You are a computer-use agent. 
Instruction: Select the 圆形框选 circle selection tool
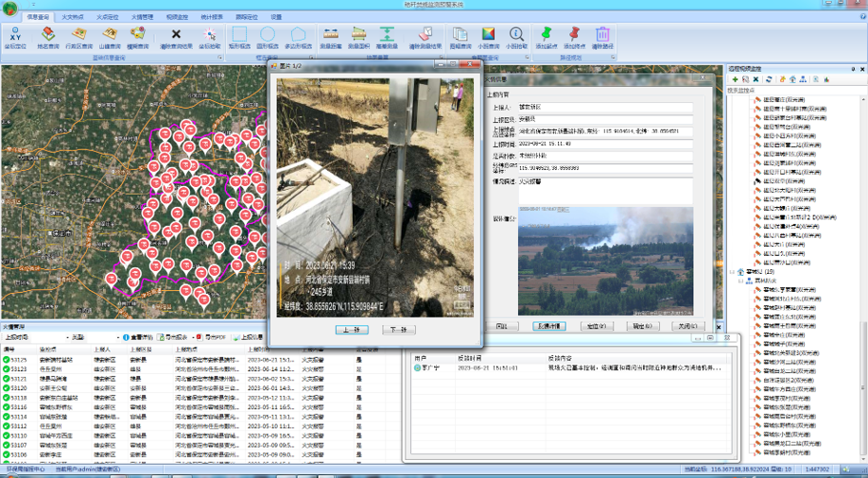pyautogui.click(x=268, y=36)
